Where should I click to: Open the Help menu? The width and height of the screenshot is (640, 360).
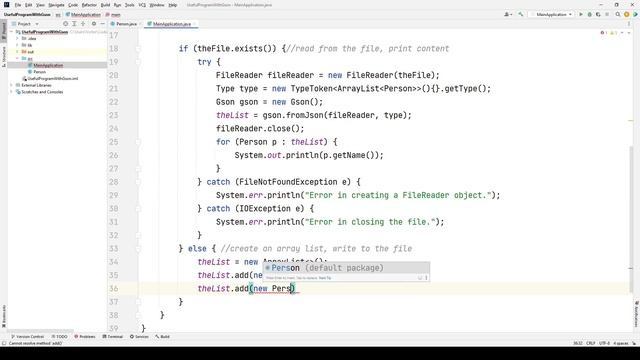coord(173,5)
